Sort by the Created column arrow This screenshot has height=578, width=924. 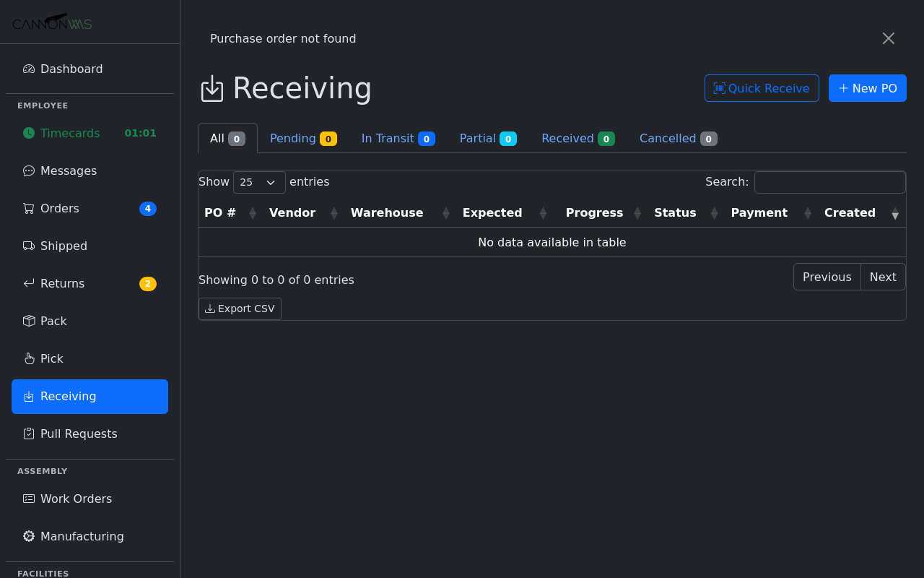tap(894, 213)
